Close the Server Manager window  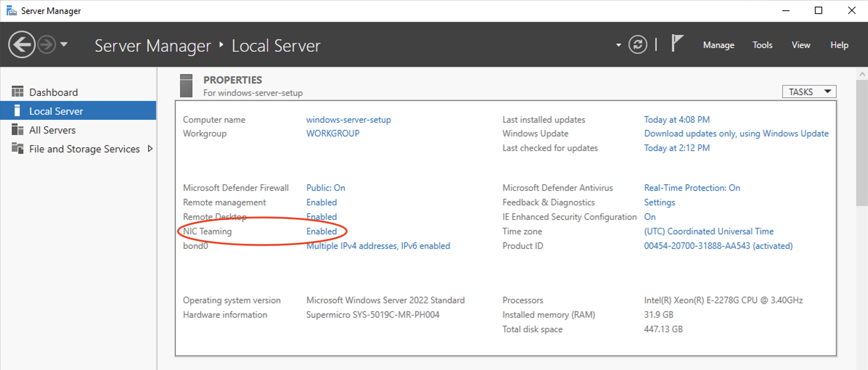(852, 11)
